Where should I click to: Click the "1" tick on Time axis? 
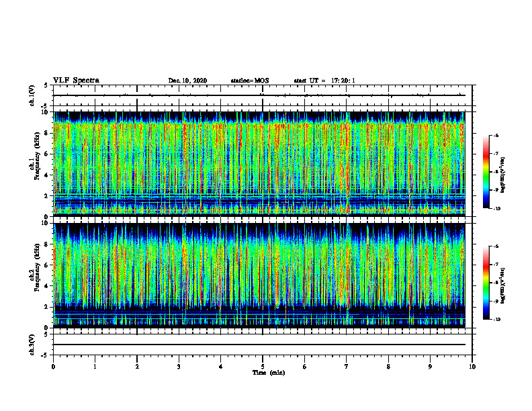95,367
